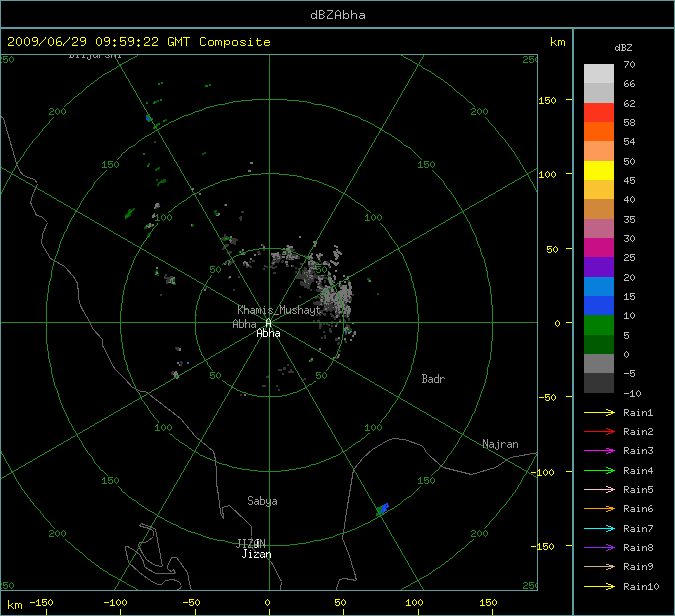
Task: Click the blue echo near southeast 150 ring
Action: coord(382,509)
